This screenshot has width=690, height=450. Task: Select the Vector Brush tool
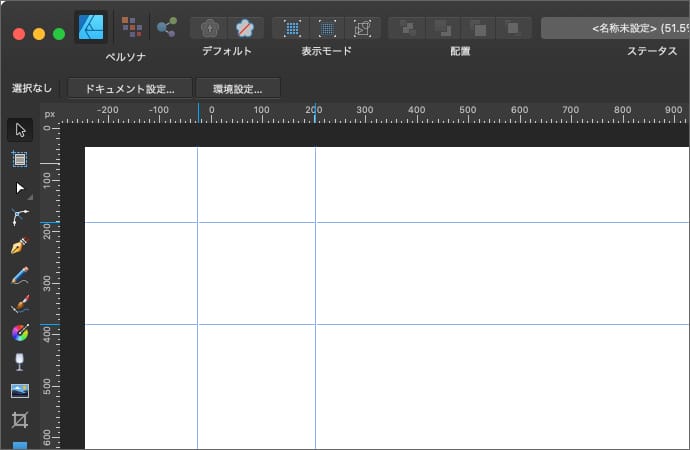tap(20, 303)
